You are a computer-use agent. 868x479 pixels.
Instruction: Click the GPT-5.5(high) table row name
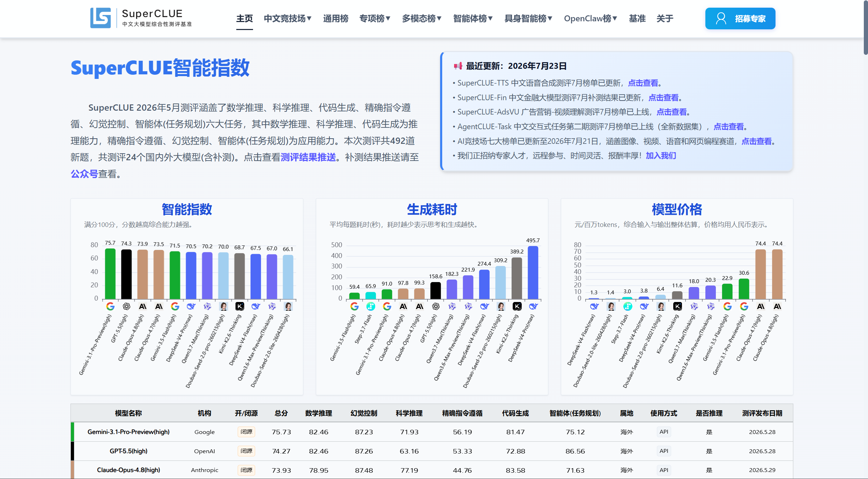pyautogui.click(x=128, y=451)
